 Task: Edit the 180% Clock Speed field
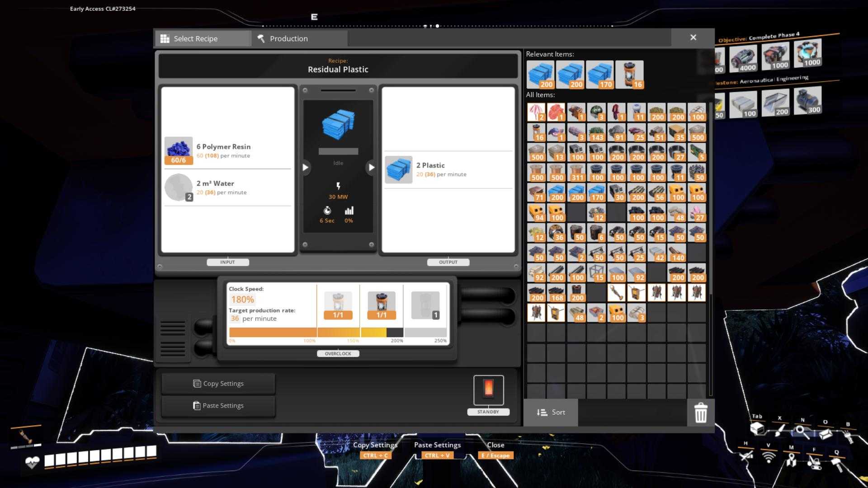click(x=242, y=300)
